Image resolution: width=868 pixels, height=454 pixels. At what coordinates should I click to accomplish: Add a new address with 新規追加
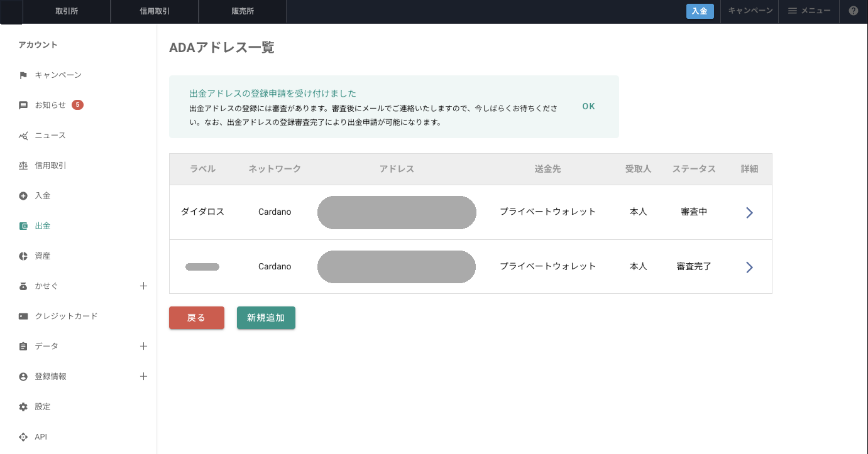pos(266,318)
